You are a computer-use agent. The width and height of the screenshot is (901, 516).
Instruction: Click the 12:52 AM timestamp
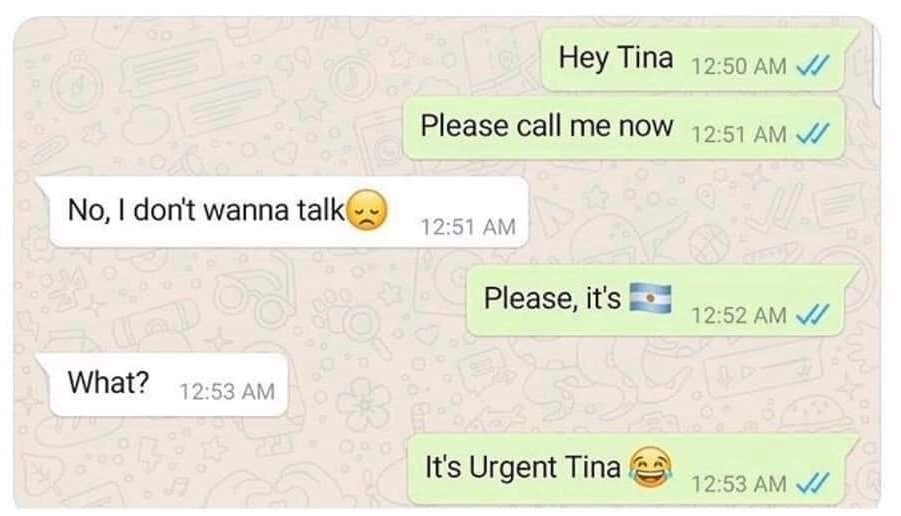point(738,315)
